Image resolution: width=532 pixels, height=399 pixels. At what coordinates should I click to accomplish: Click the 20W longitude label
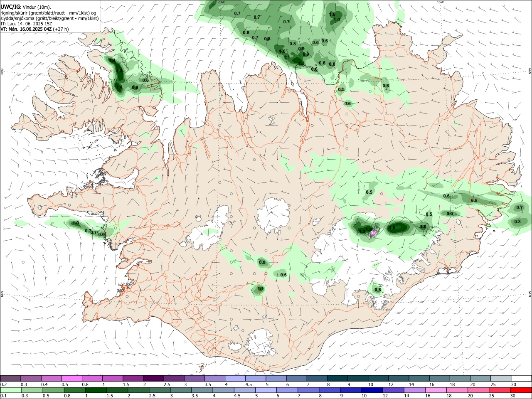pyautogui.click(x=221, y=2)
